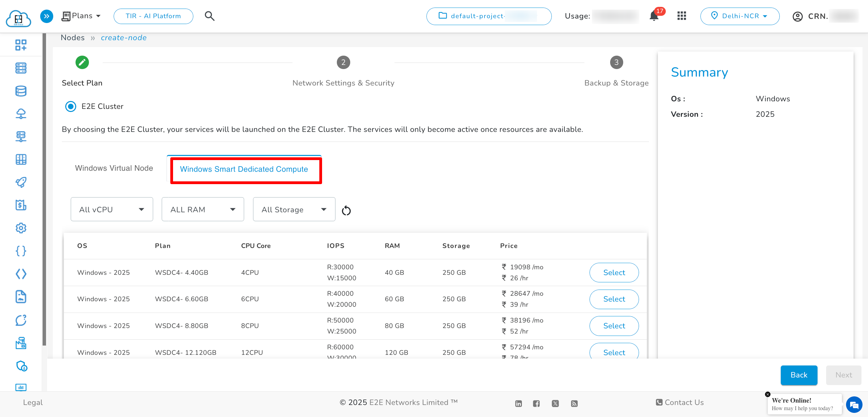This screenshot has height=417, width=868.
Task: Switch to Windows Smart Dedicated Compute tab
Action: [244, 169]
